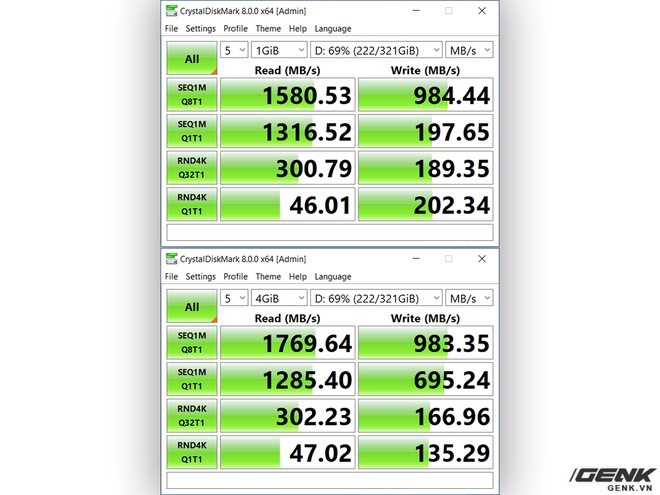The image size is (660, 495).
Task: Click the 1580.53 read result
Action: point(288,95)
